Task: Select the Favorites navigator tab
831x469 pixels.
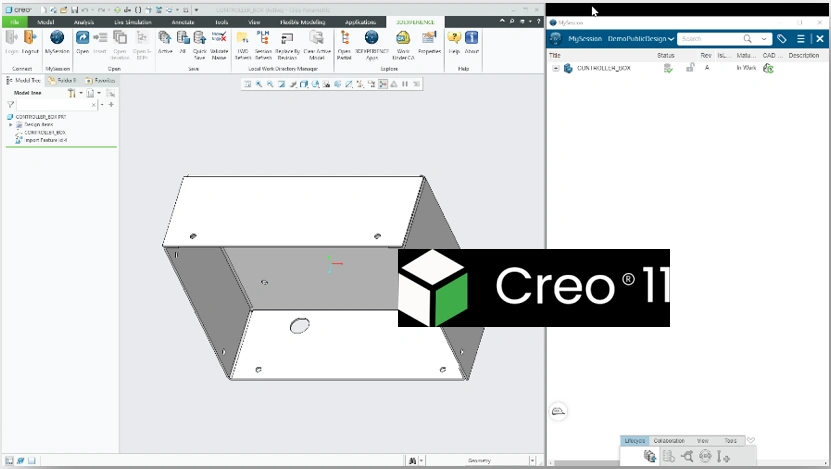Action: [100, 81]
